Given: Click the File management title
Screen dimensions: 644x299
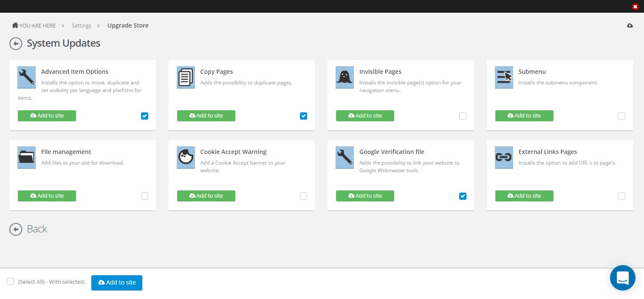Looking at the screenshot, I should pyautogui.click(x=66, y=152).
